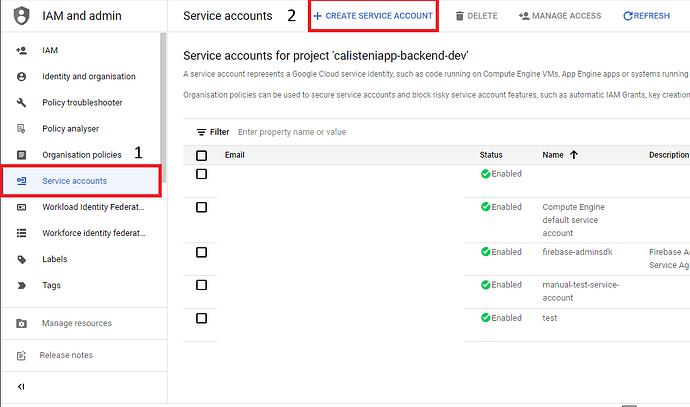Click the sidebar vertical scrollbar

163,108
